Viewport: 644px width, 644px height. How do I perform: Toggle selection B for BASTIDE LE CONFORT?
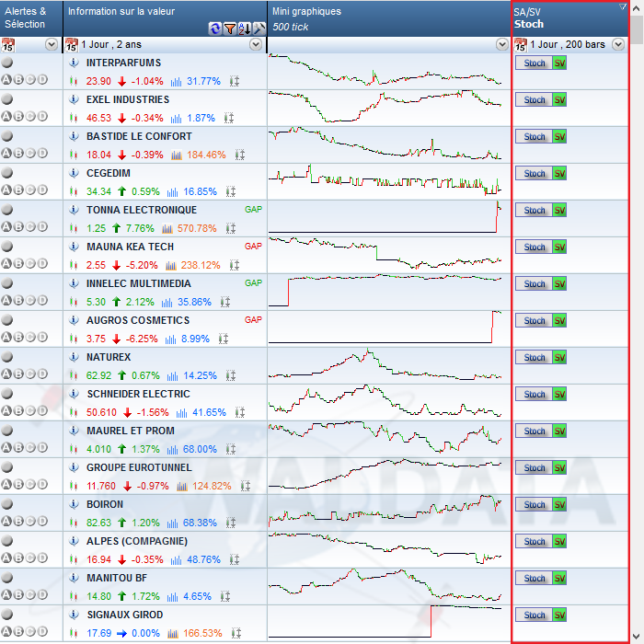(18, 154)
